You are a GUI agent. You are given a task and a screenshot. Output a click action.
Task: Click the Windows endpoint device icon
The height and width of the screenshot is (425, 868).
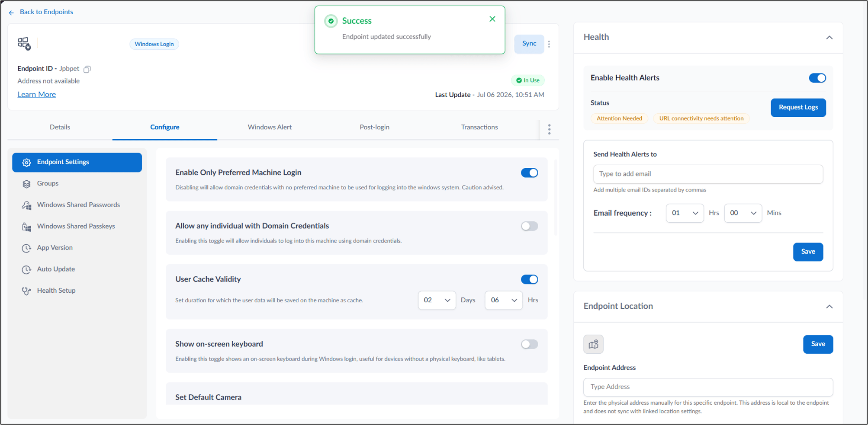point(24,44)
